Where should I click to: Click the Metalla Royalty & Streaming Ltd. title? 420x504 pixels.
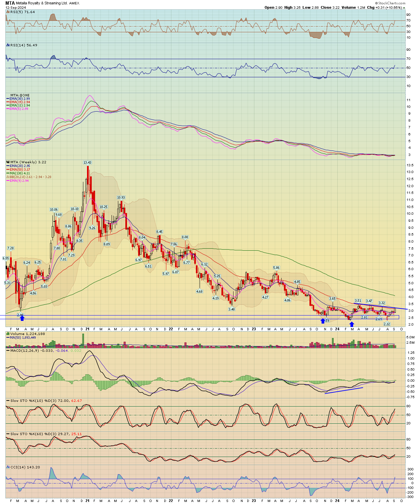(x=42, y=3)
